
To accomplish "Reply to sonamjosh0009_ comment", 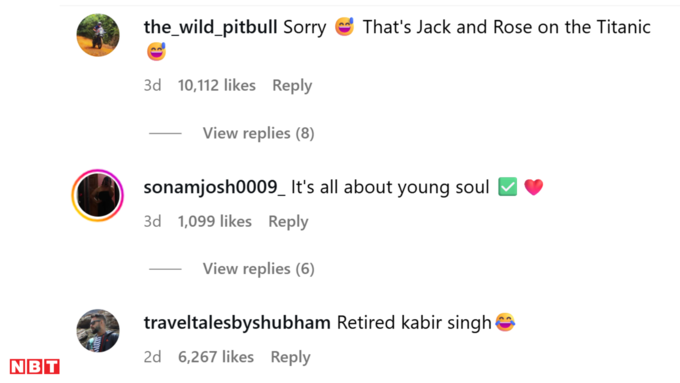I will coord(288,222).
